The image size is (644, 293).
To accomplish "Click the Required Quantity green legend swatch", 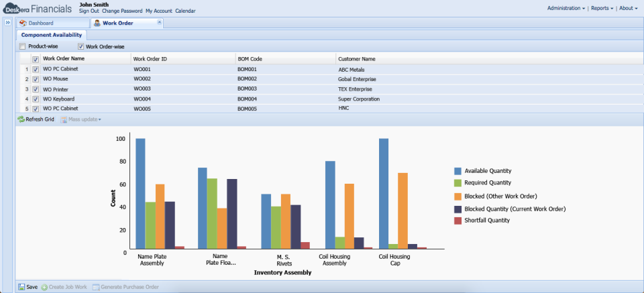I will coord(458,183).
